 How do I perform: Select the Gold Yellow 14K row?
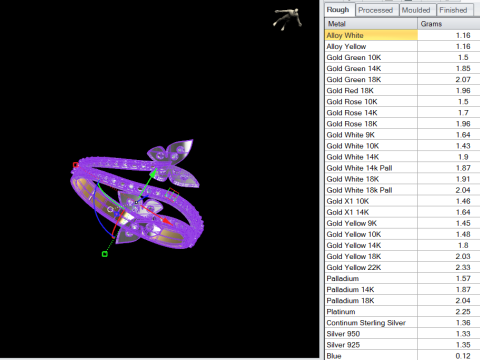[x=402, y=245]
